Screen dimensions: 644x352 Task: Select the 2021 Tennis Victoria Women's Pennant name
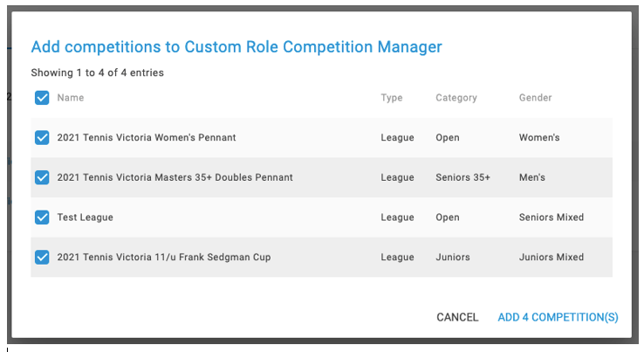click(x=147, y=138)
